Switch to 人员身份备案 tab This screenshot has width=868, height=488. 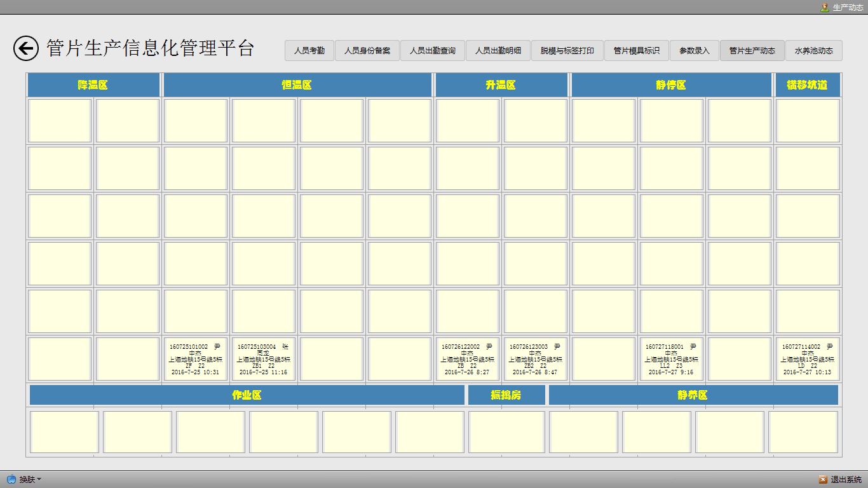coord(367,51)
